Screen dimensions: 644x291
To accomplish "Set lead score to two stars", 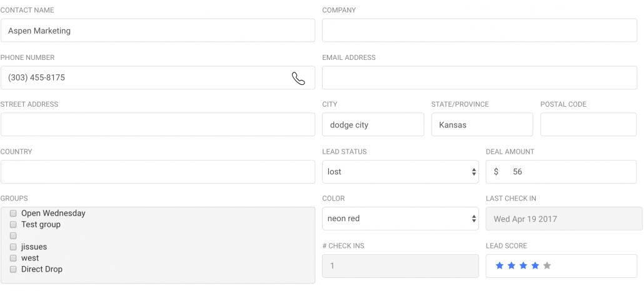I will pyautogui.click(x=511, y=266).
